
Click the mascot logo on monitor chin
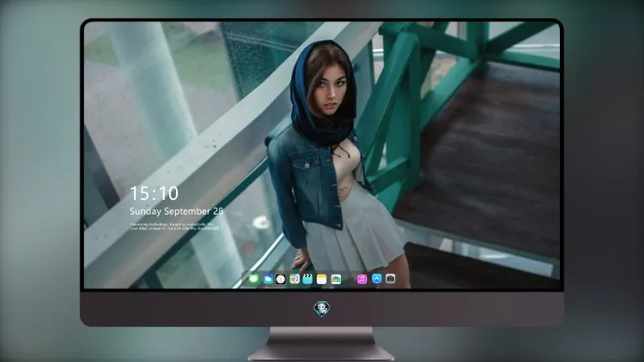pyautogui.click(x=322, y=309)
